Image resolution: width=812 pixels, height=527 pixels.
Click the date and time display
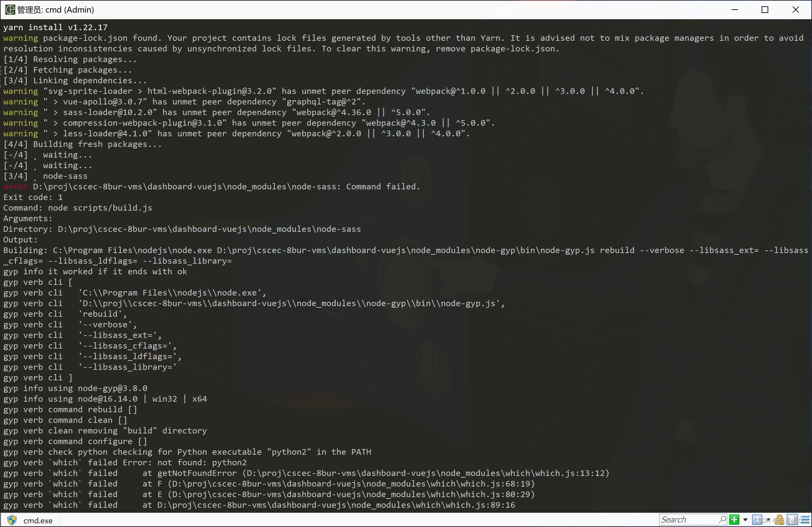[x=805, y=518]
